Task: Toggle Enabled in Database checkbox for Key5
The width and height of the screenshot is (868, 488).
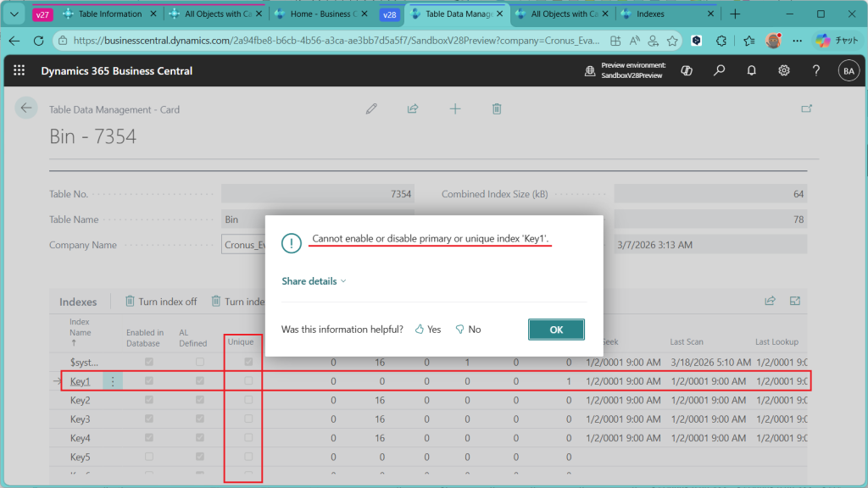Action: tap(148, 457)
